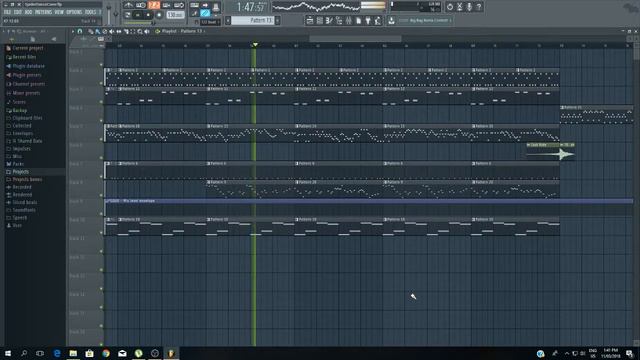Screen dimensions: 640x360
Task: Click the one-click audio recording icon
Action: [x=469, y=7]
